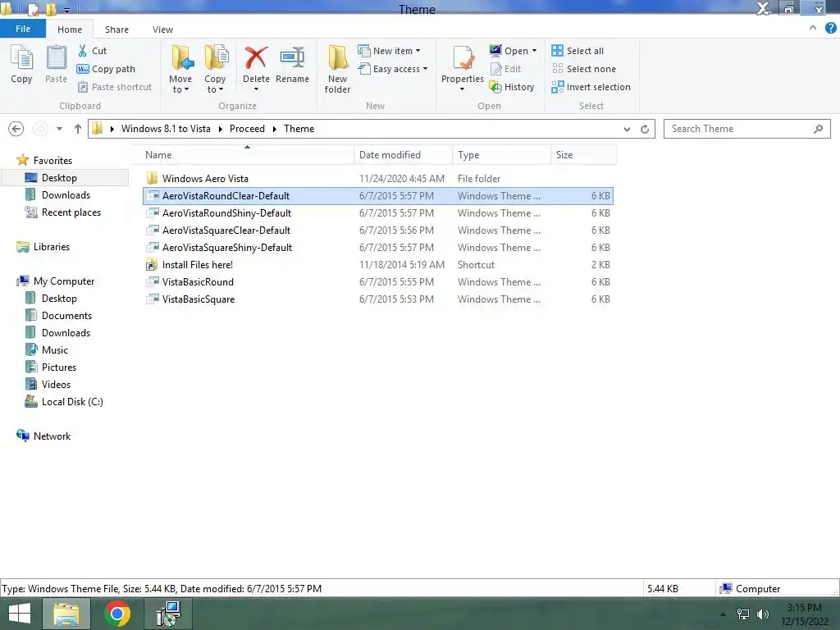
Task: Open the address bar history dropdown
Action: click(627, 129)
